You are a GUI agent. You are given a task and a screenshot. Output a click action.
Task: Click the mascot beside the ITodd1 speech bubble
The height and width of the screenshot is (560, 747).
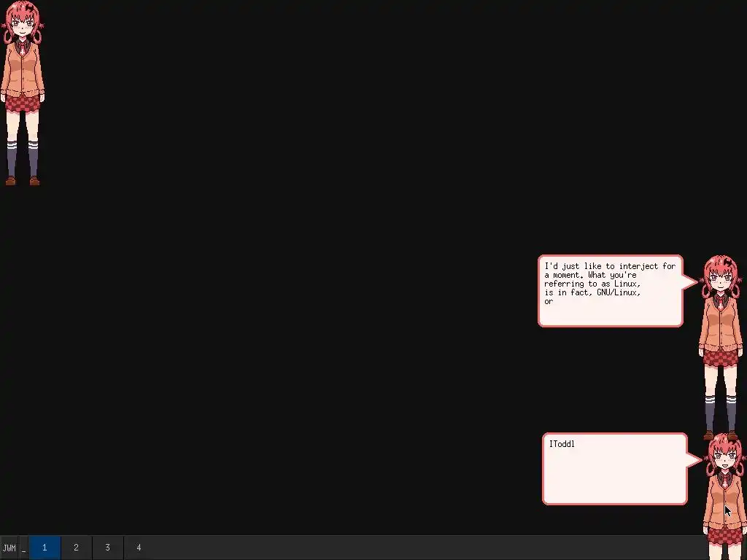725,496
